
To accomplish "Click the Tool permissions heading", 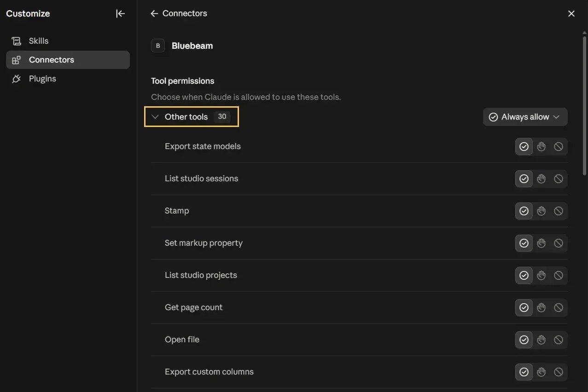I will pos(183,81).
